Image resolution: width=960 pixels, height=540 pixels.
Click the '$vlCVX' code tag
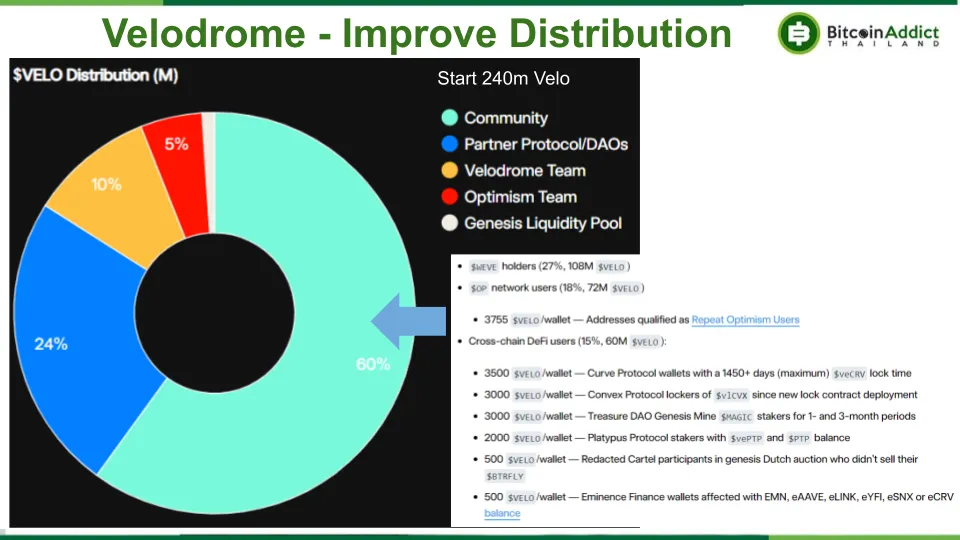click(731, 396)
